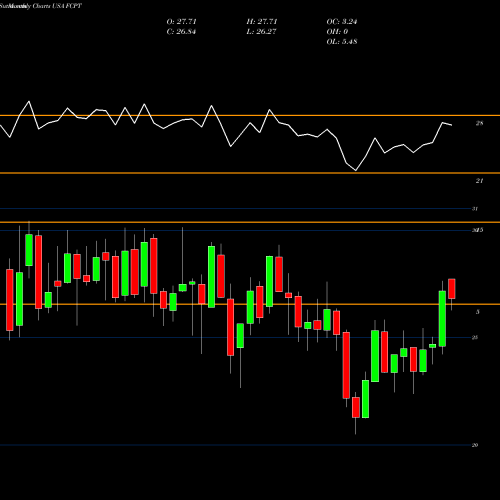Click the end point of the white indicator line
The width and height of the screenshot is (500, 500).
pos(452,125)
